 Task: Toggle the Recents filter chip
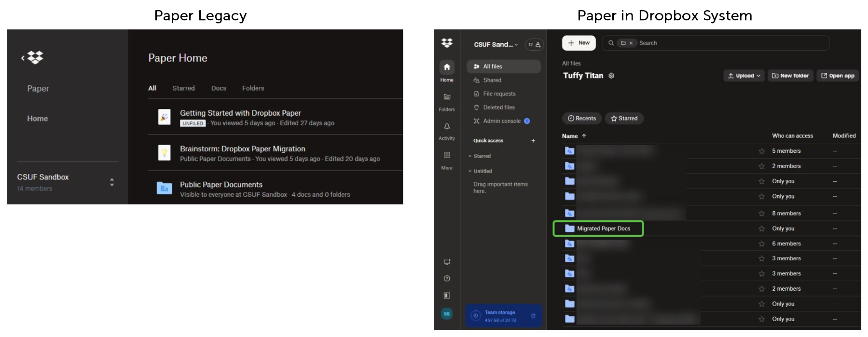tap(581, 119)
